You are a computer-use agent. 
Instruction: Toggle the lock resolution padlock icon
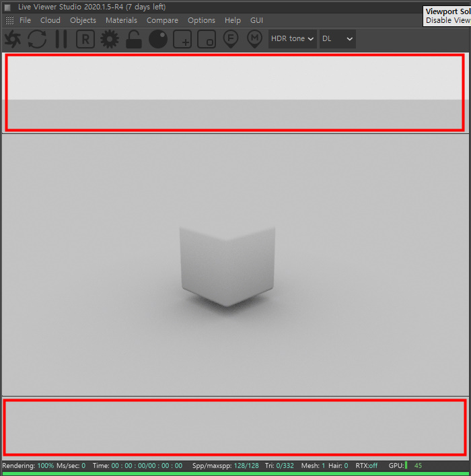pyautogui.click(x=134, y=39)
